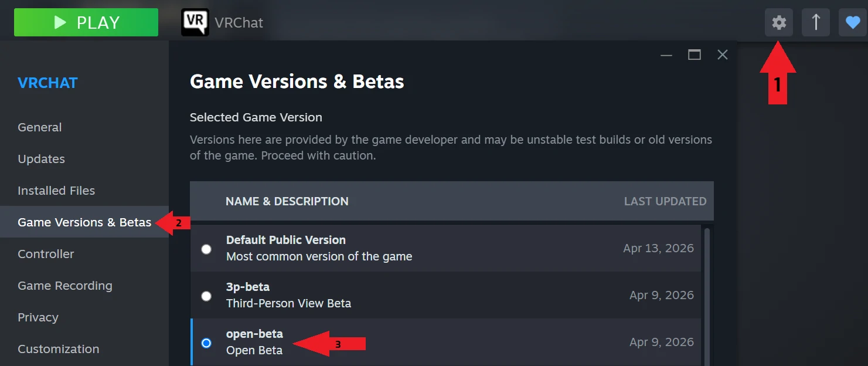
Task: Select Default Public Version radio button
Action: pyautogui.click(x=206, y=249)
